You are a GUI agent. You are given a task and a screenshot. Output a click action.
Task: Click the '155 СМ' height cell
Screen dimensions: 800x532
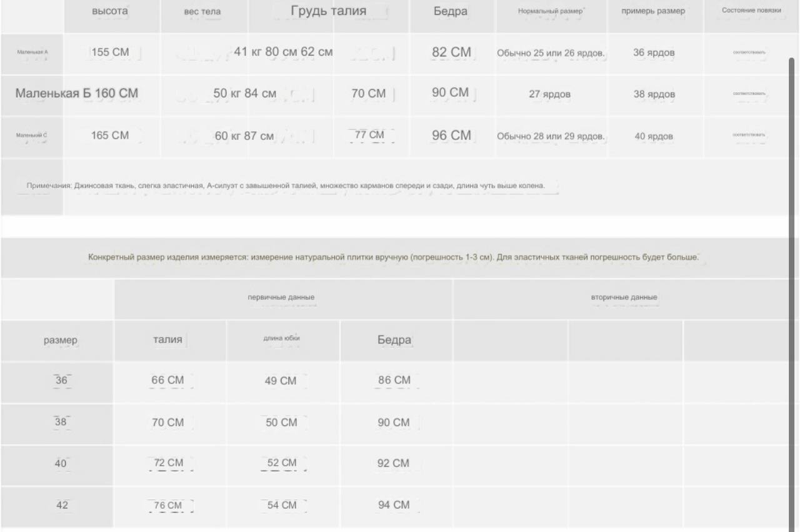click(x=110, y=52)
